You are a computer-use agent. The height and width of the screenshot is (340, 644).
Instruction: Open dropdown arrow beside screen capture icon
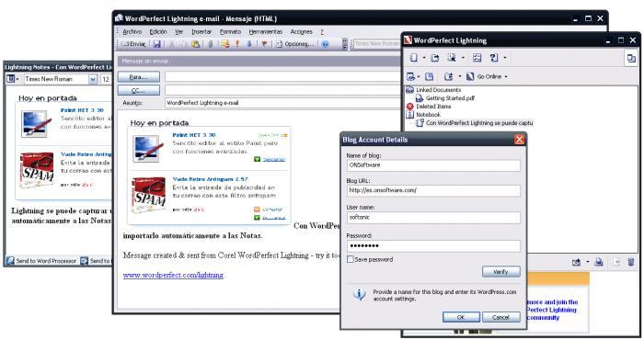click(x=463, y=58)
